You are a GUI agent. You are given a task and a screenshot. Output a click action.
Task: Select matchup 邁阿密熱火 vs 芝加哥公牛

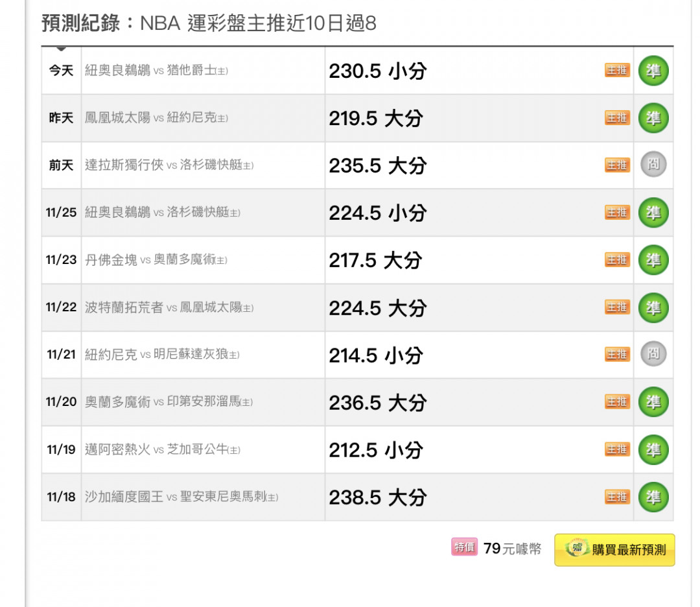pos(163,449)
